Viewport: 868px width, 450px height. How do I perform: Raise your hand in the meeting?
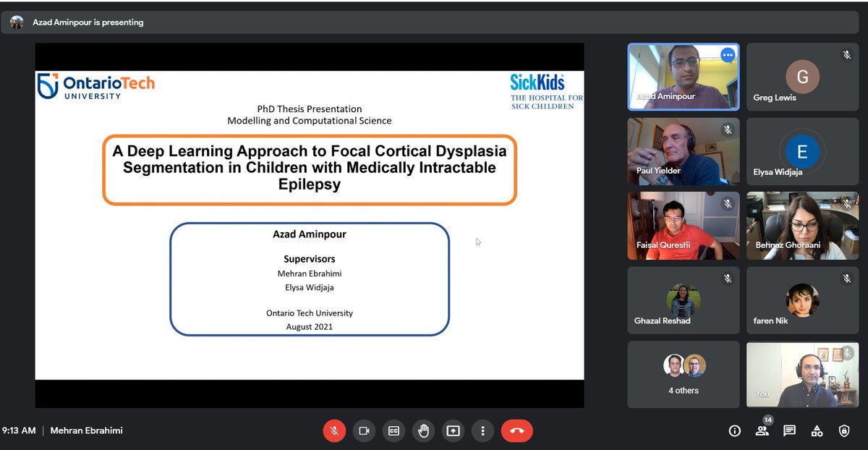point(423,430)
